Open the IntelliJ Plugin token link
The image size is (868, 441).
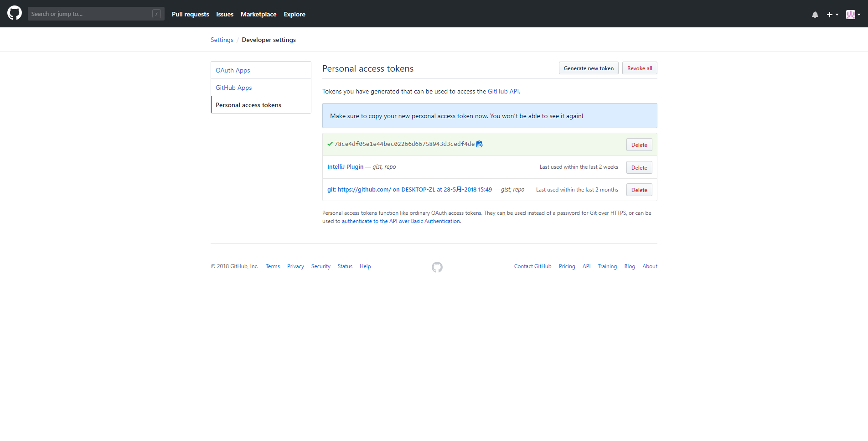346,167
